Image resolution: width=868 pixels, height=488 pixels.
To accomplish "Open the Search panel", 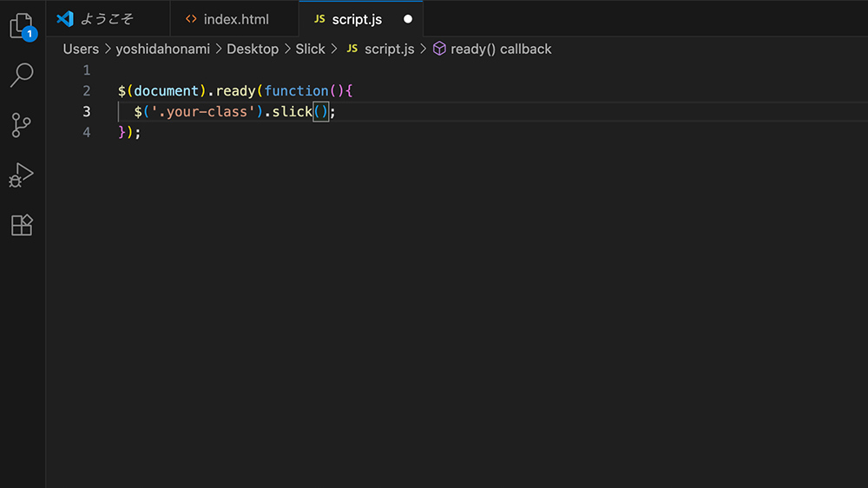I will 23,76.
